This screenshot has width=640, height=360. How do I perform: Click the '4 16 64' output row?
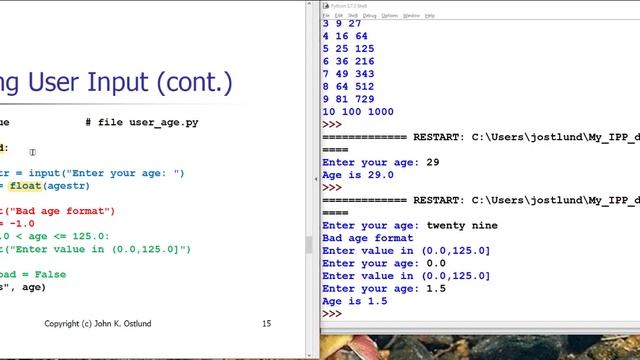(x=345, y=36)
